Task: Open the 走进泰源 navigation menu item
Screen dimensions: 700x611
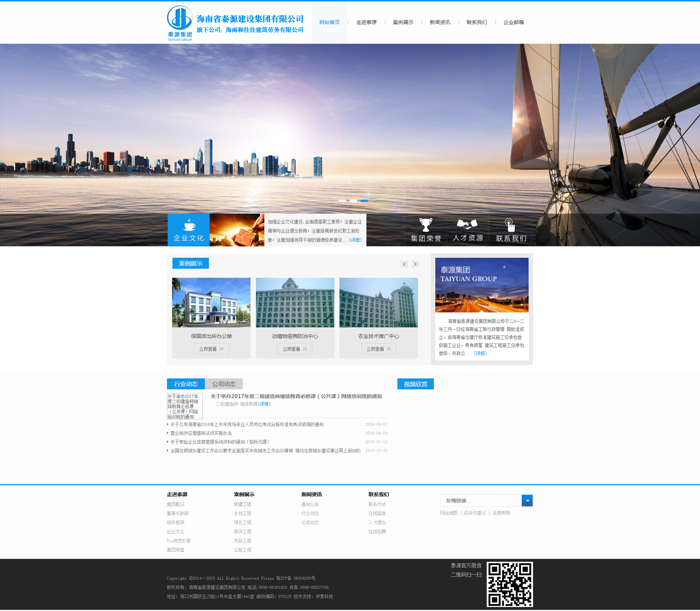Action: (366, 22)
